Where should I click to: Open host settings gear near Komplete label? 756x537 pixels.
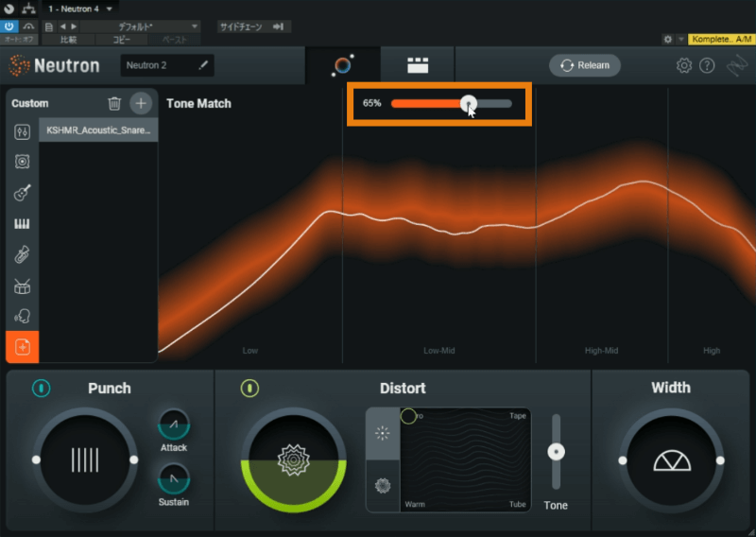pyautogui.click(x=668, y=39)
